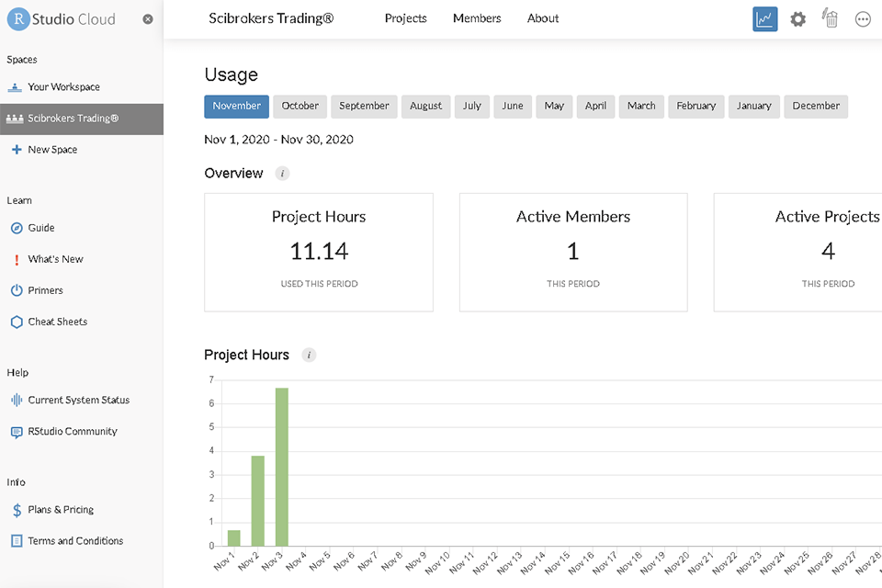
Task: Select the June usage period
Action: click(x=513, y=107)
